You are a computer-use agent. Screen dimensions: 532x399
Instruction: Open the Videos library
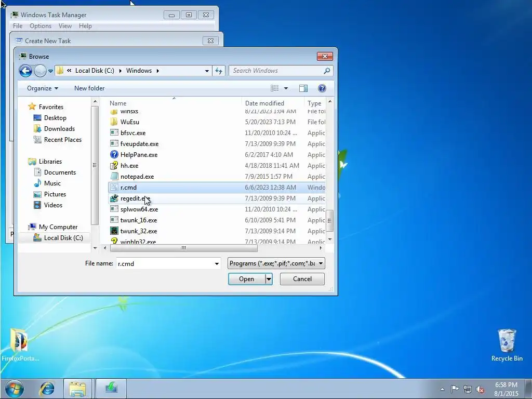pyautogui.click(x=53, y=205)
